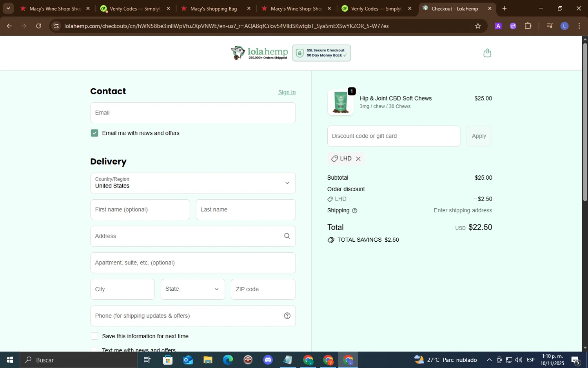588x368 pixels.
Task: Show hidden system tray icons
Action: (489, 360)
